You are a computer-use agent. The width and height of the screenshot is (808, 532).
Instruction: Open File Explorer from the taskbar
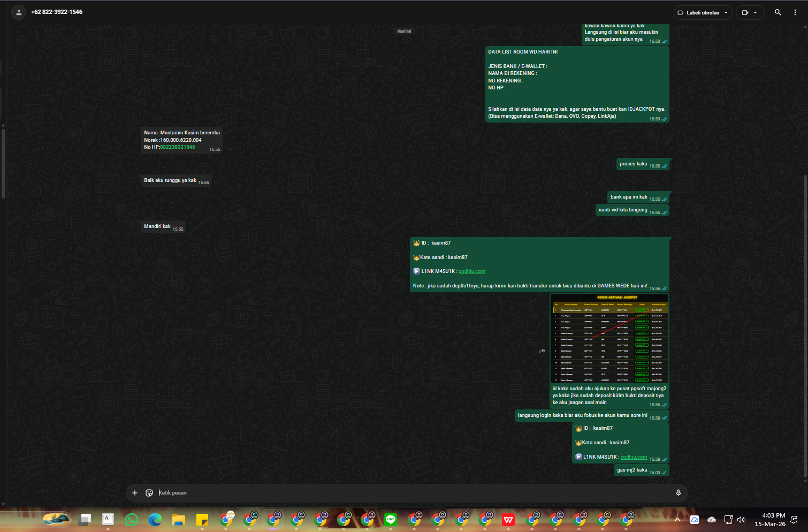coord(178,519)
